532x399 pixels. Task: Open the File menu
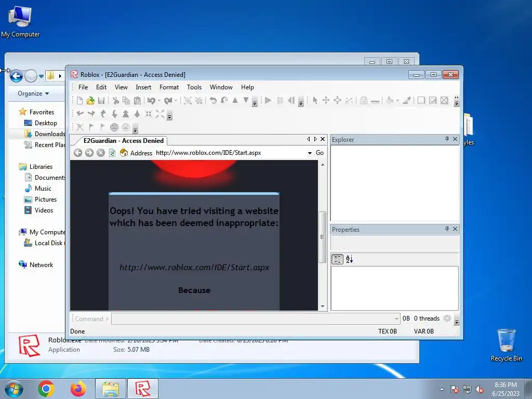(x=83, y=87)
